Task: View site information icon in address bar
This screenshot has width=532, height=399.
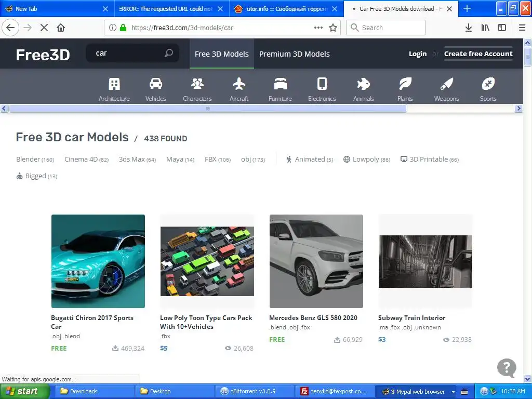Action: [113, 28]
